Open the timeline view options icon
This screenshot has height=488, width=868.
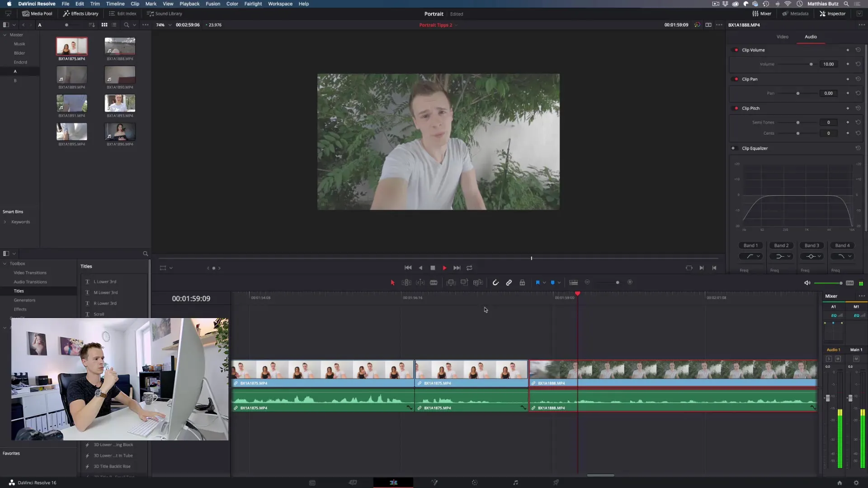coord(573,282)
